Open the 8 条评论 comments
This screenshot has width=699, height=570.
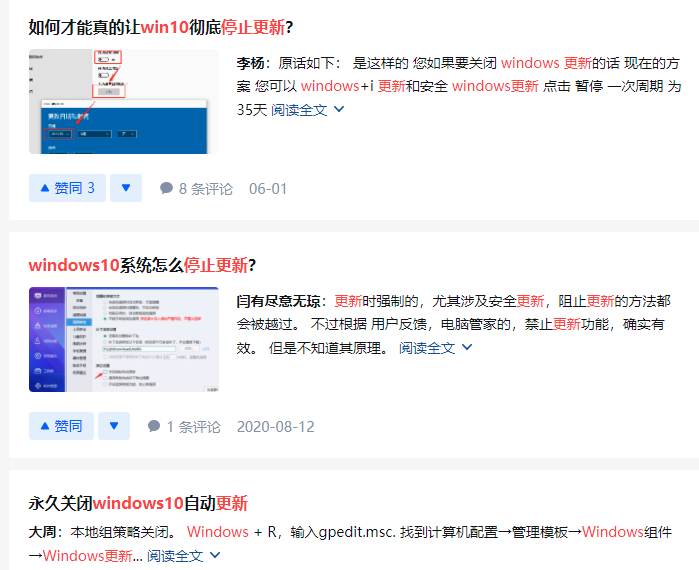(x=196, y=189)
